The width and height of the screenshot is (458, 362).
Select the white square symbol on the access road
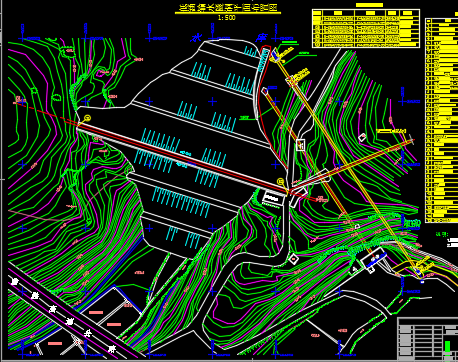(301, 145)
